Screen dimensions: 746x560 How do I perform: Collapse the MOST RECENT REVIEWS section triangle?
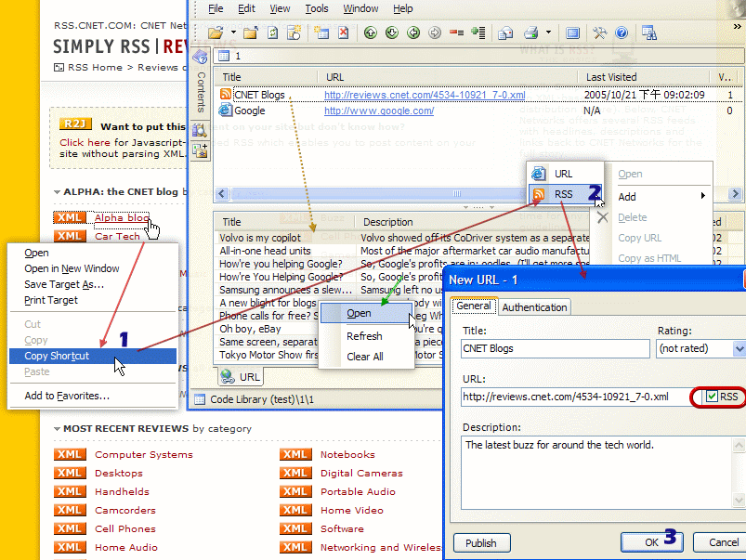click(57, 429)
